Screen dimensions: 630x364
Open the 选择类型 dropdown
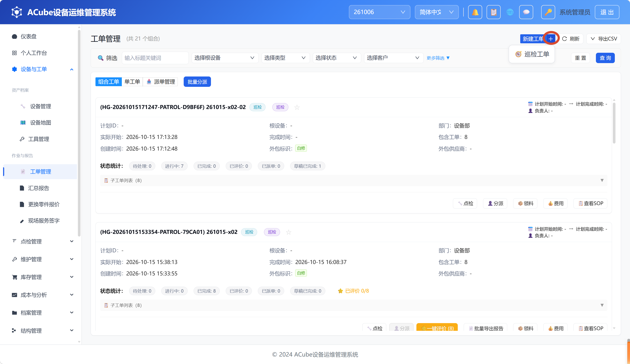[x=286, y=58]
